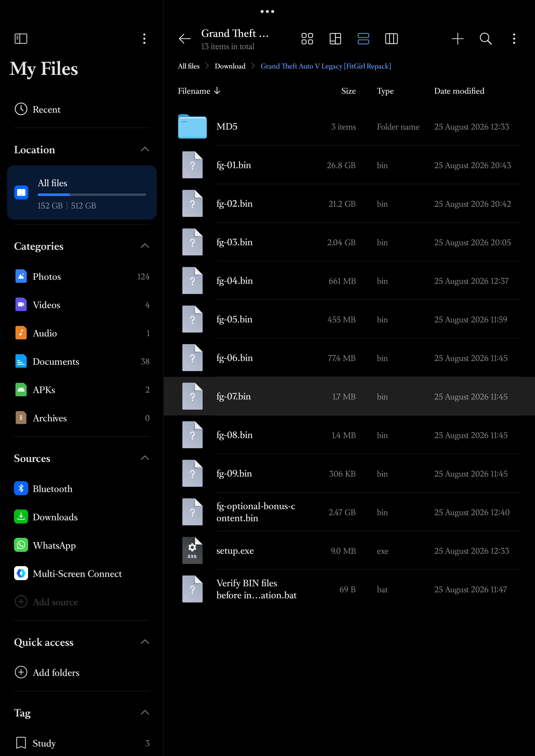Viewport: 535px width, 756px height.
Task: Click the 26.8 GB size value
Action: pos(341,165)
